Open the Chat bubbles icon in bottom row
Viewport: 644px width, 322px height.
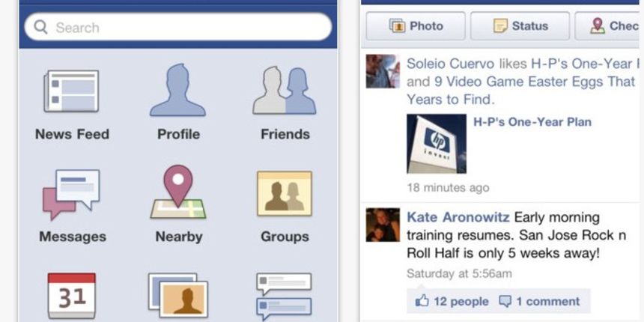click(284, 297)
